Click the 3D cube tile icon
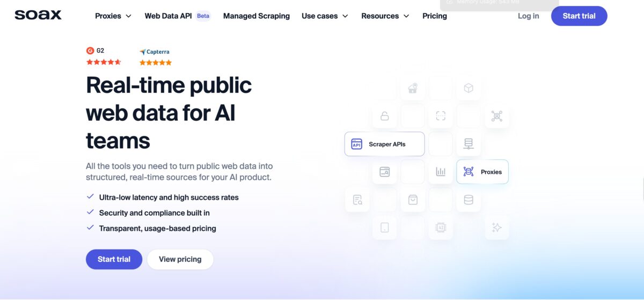 (x=469, y=88)
